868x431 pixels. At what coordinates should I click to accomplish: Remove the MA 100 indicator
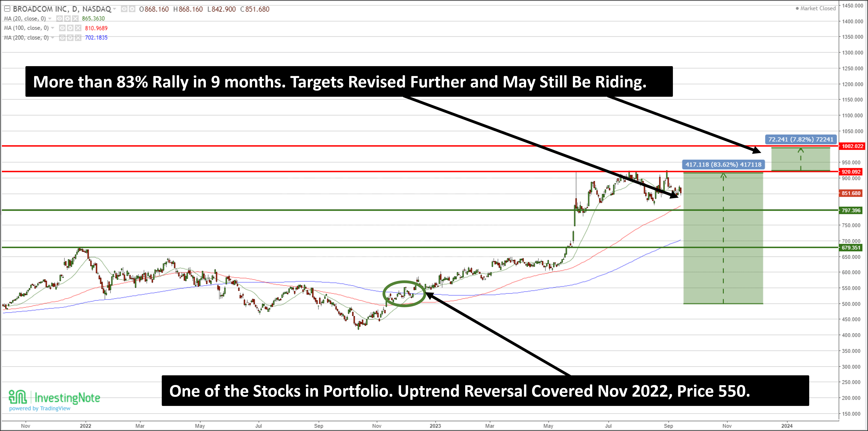[x=78, y=28]
